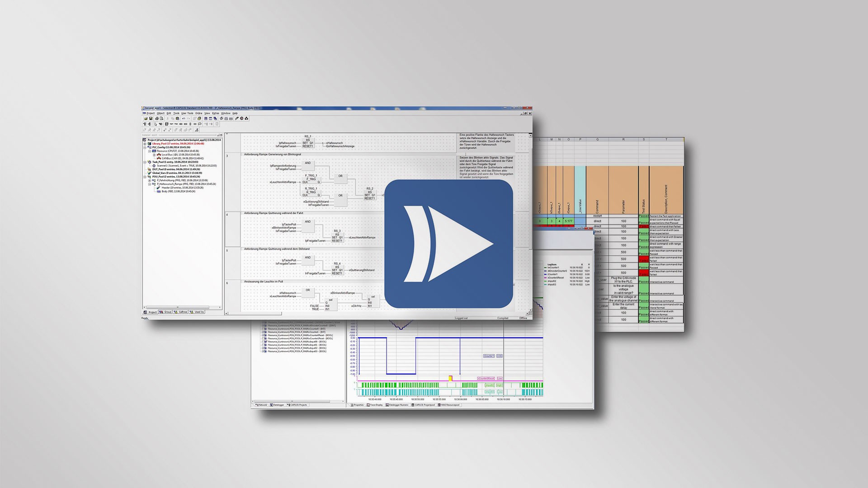Toggle checkbox for xInput02 - [BOOL] signal

tap(263, 348)
